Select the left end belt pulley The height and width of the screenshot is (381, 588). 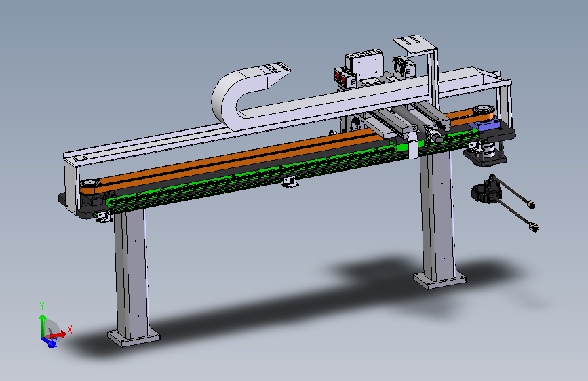[90, 184]
